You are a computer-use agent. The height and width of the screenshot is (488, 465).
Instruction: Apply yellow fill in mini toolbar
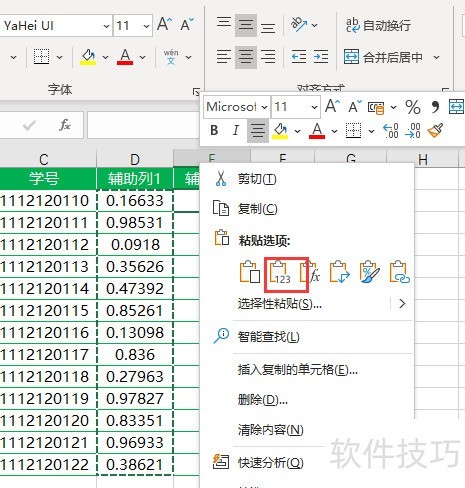click(x=280, y=130)
